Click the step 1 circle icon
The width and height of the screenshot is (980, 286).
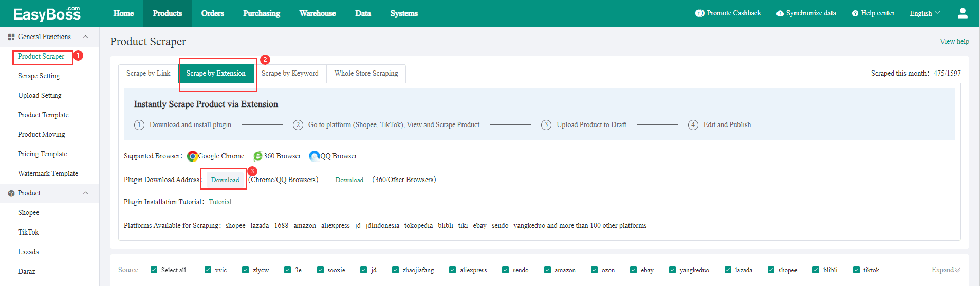coord(139,125)
